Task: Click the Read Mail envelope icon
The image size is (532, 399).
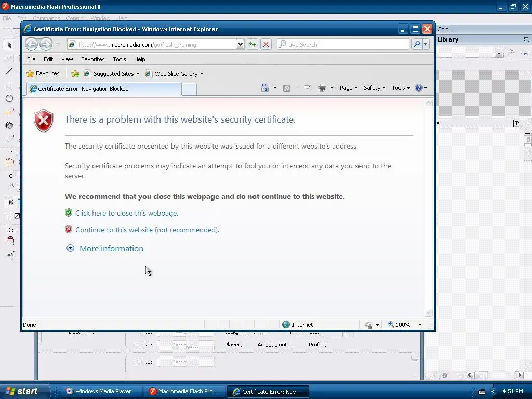Action: (x=308, y=88)
